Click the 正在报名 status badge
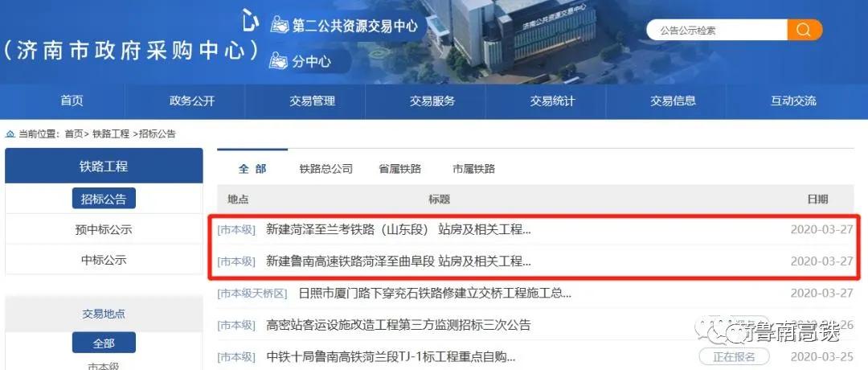This screenshot has height=370, width=868. (x=734, y=356)
